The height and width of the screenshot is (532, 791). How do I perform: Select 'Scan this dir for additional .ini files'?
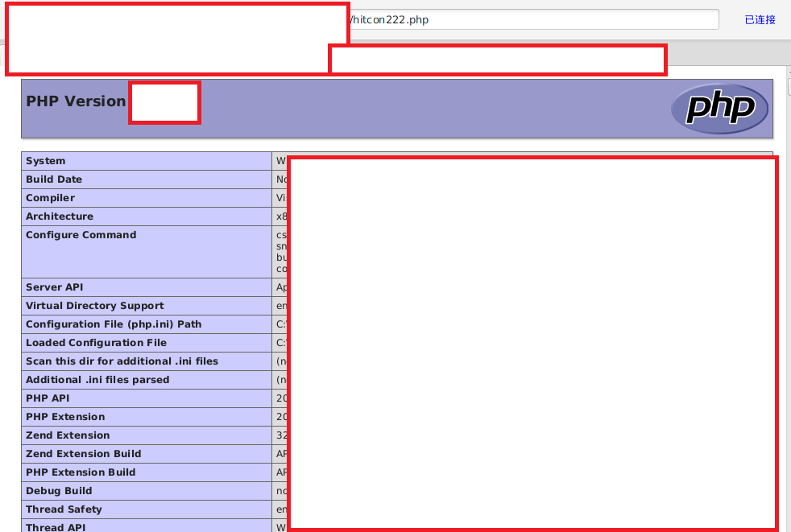click(x=122, y=361)
